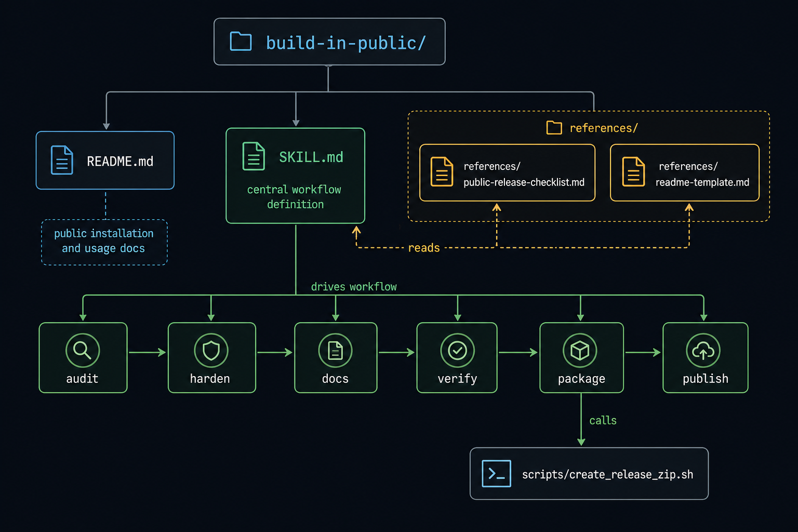Click the package step label
Viewport: 798px width, 532px height.
tap(581, 379)
